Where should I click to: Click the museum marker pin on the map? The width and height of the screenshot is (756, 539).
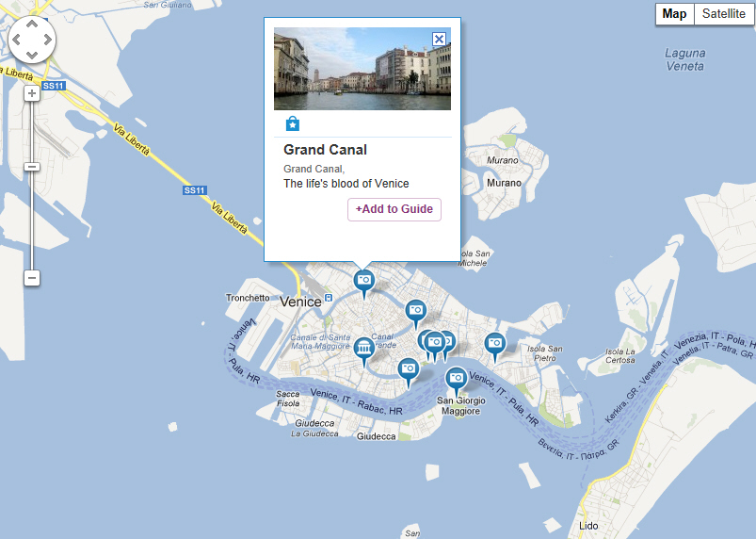(x=364, y=349)
